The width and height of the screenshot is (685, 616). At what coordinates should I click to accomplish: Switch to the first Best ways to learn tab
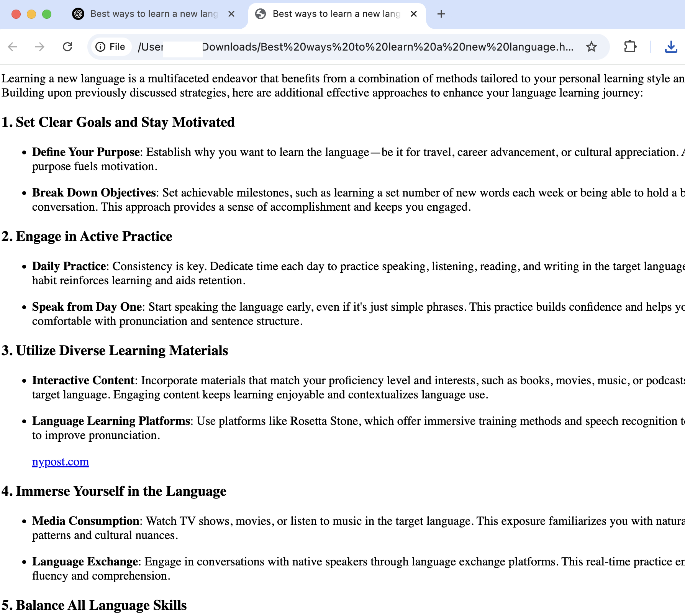coord(154,14)
